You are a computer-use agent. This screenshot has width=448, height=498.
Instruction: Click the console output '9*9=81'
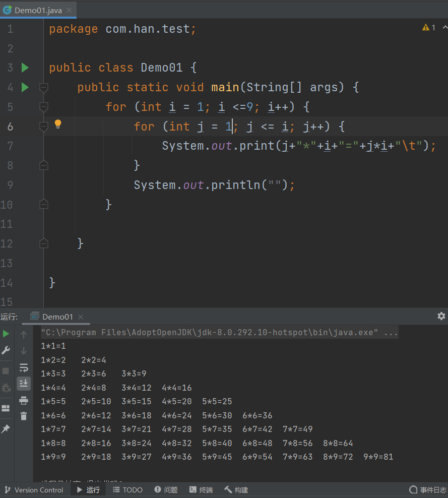point(378,457)
